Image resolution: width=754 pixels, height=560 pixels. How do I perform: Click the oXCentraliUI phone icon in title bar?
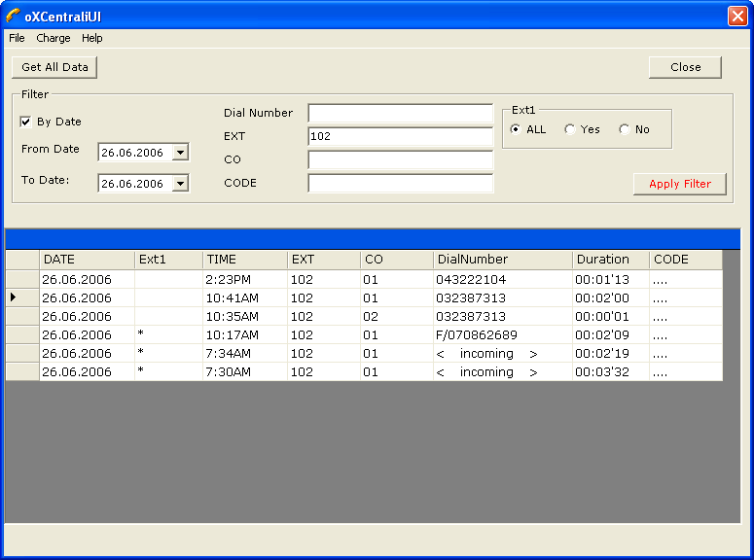pyautogui.click(x=13, y=16)
